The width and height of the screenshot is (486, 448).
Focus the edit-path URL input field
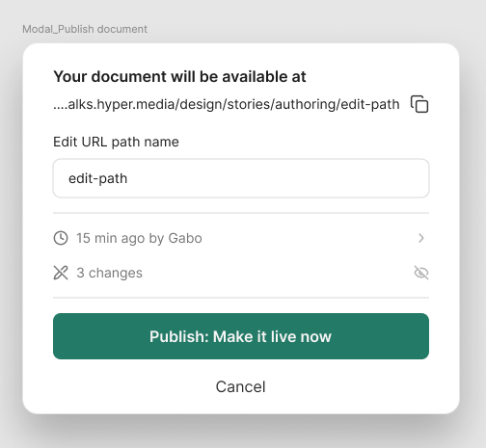click(241, 178)
